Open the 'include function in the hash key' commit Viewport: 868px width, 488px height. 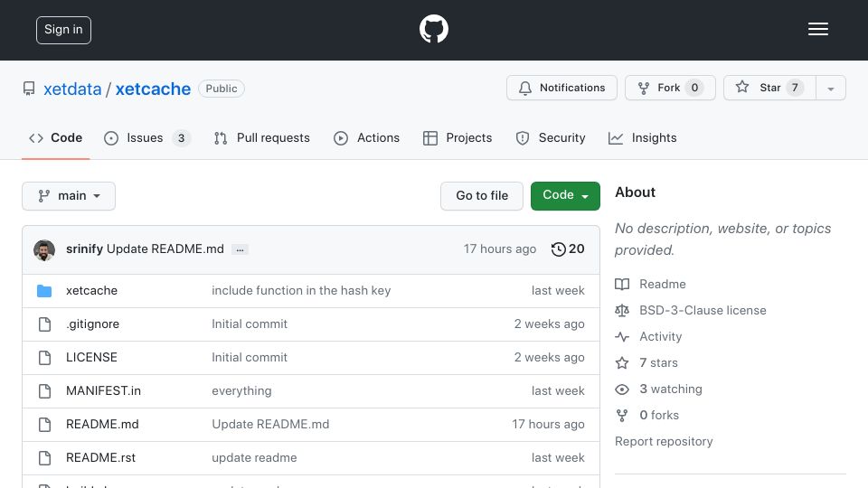[x=301, y=290]
